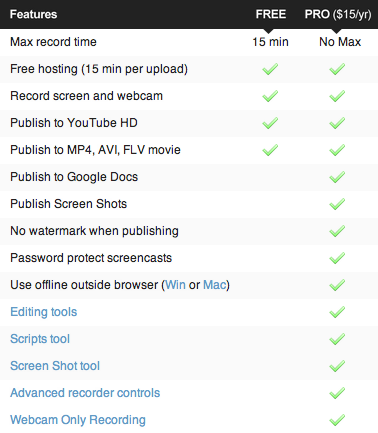Follow the Scripts tool link
Image resolution: width=378 pixels, height=433 pixels.
(40, 339)
